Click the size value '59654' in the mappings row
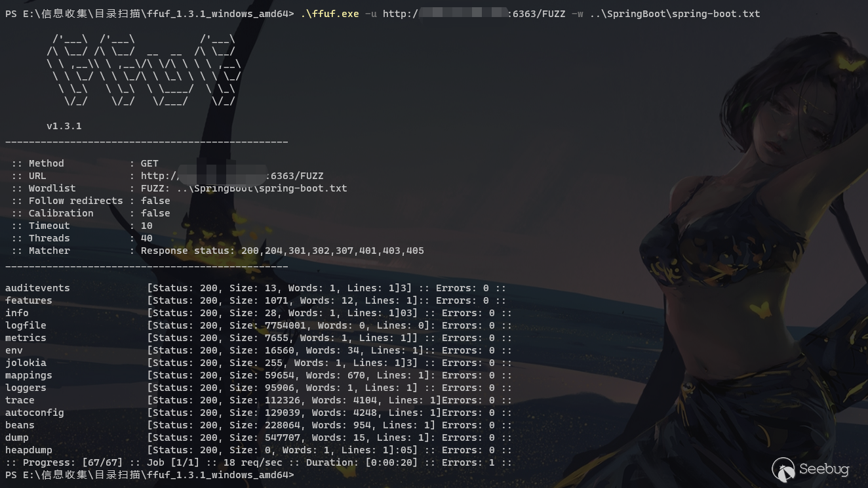Viewport: 868px width, 488px height. [x=279, y=375]
